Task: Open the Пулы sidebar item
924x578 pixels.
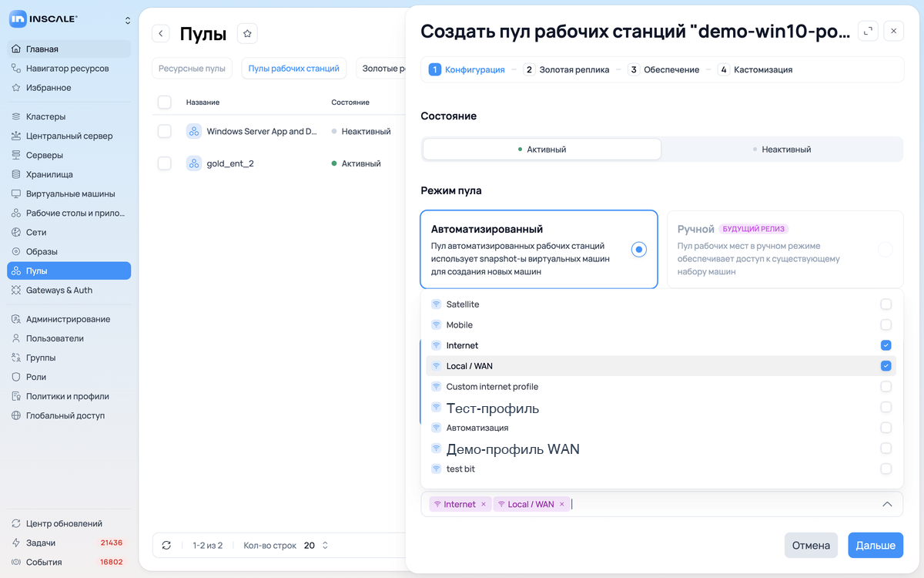Action: (x=69, y=271)
